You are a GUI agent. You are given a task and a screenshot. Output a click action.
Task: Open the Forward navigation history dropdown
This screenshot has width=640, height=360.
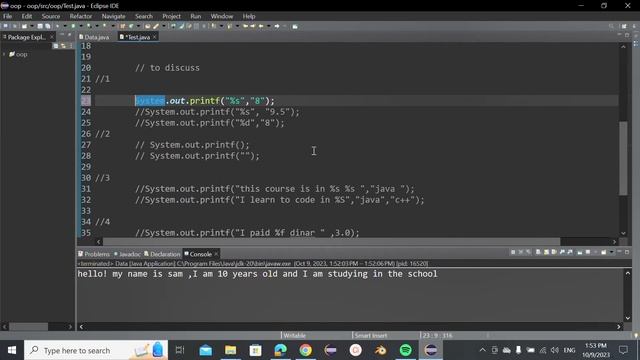coord(284,26)
